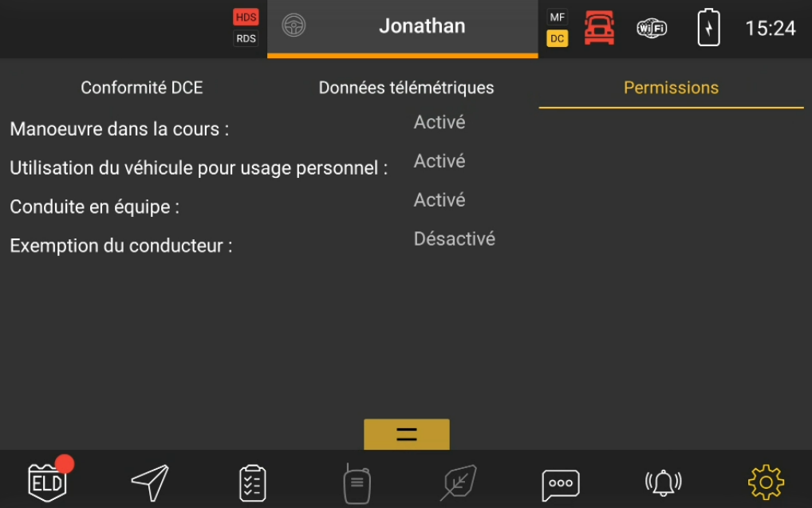Tap the battery charging indicator
Image resolution: width=812 pixels, height=508 pixels.
(x=708, y=28)
